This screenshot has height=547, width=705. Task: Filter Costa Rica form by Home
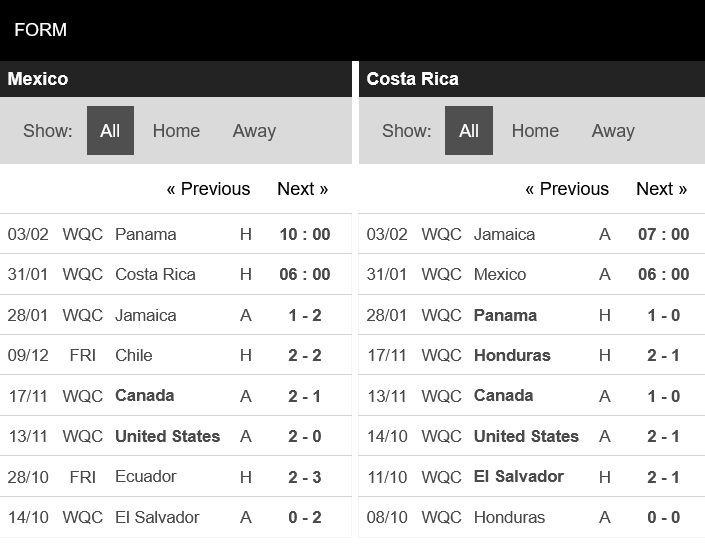point(535,131)
